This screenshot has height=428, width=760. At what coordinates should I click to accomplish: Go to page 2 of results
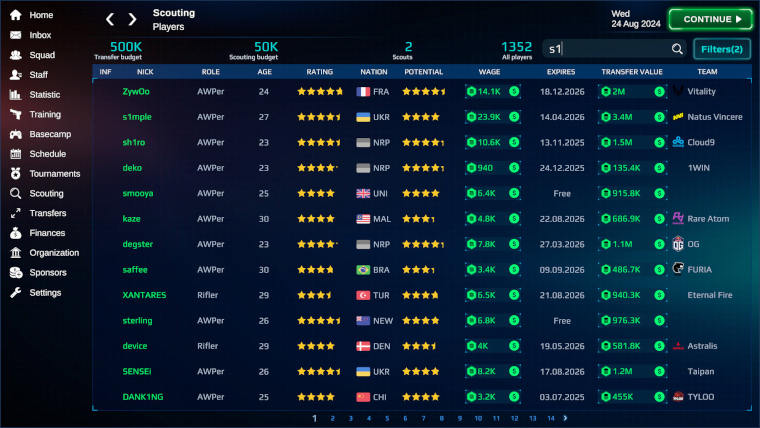coord(333,418)
